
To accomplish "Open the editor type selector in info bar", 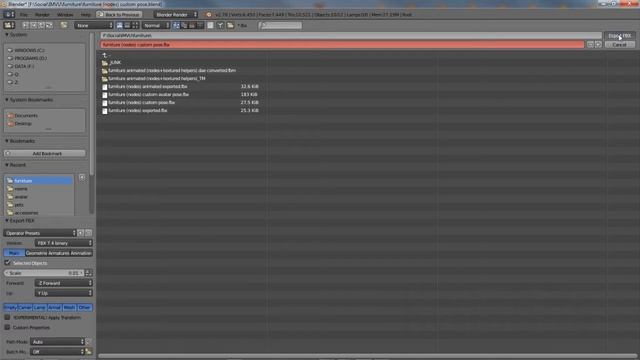I will click(9, 14).
